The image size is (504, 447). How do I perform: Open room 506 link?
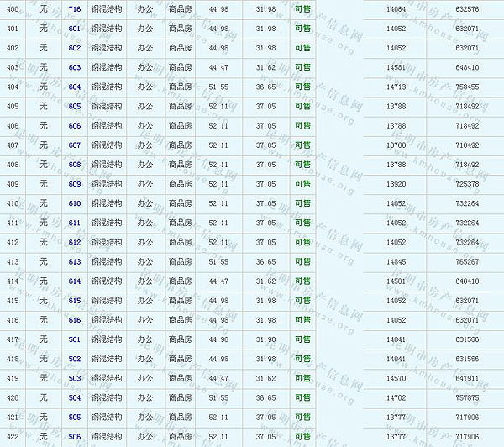click(75, 437)
